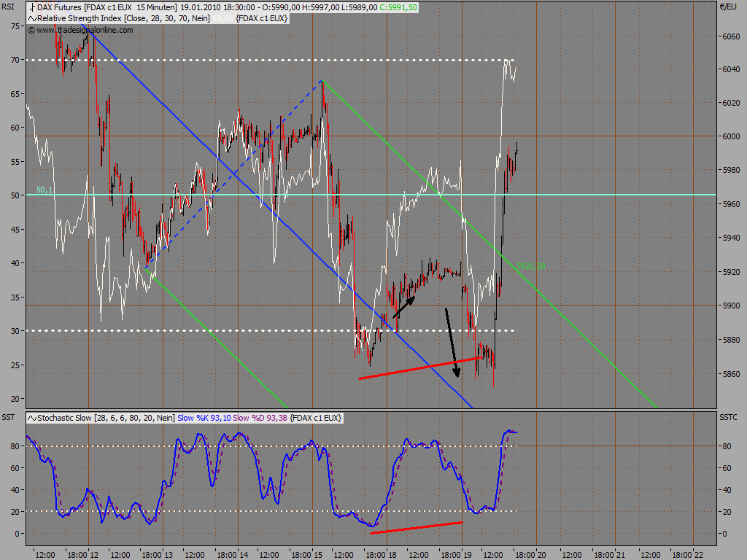Click the 6060 price axis label
Viewport: 747px width, 560px height.
(730, 36)
